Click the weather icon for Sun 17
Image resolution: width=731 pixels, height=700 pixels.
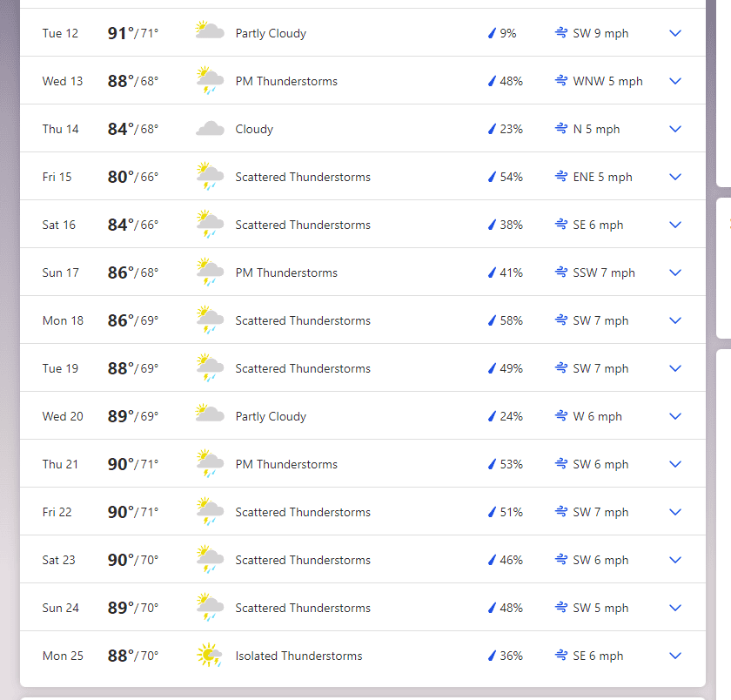pos(210,272)
